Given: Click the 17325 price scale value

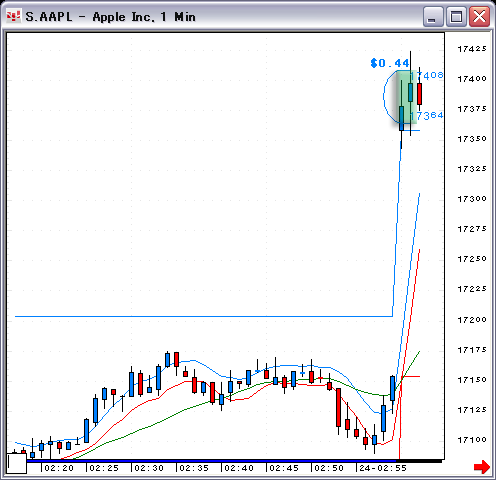Looking at the screenshot, I should click(472, 169).
